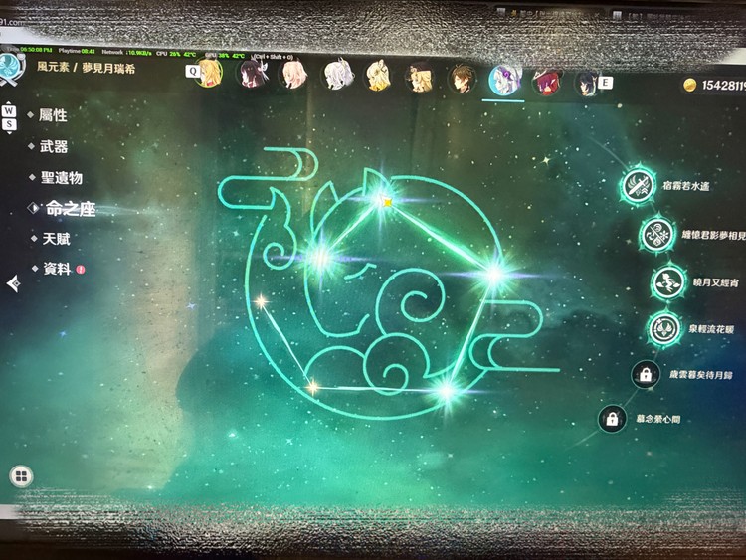Open the 天賦 talents menu
Viewport: 746px width, 560px height.
[x=56, y=239]
